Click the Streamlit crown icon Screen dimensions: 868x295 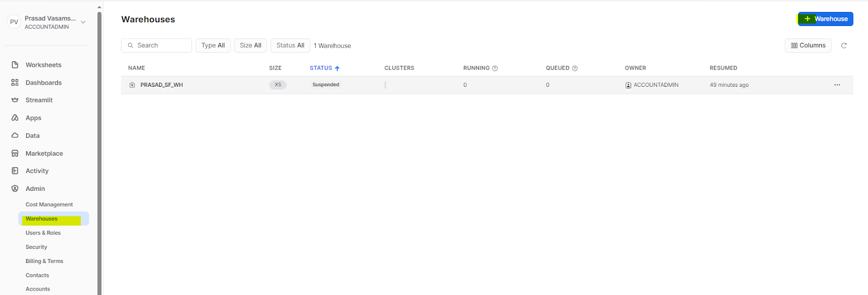coord(15,100)
